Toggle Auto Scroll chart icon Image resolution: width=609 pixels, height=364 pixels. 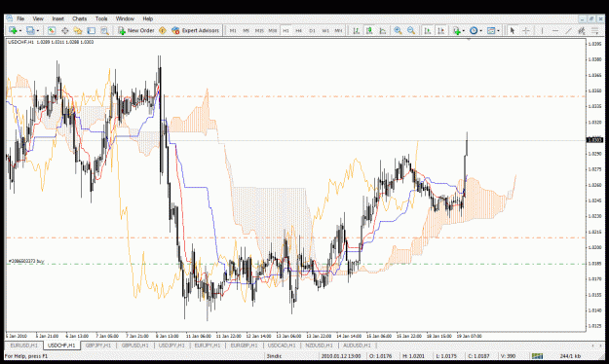[x=428, y=30]
